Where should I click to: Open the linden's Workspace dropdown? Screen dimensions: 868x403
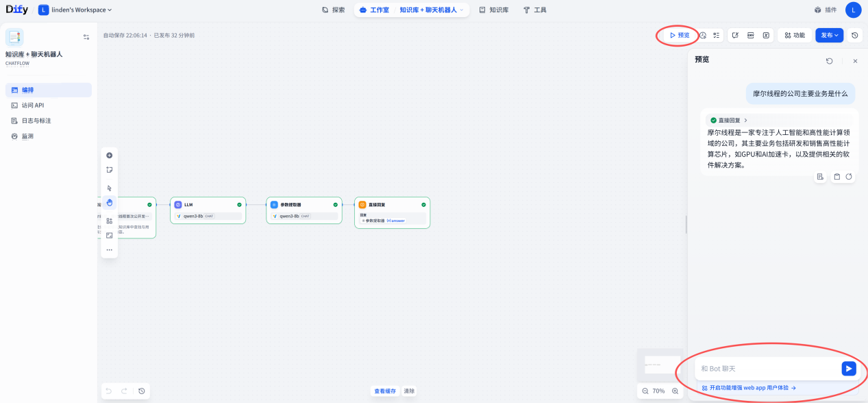tap(75, 10)
